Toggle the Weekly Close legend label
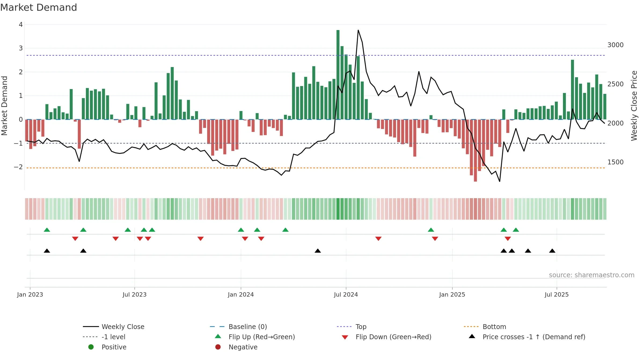This screenshot has height=362, width=644. pos(123,327)
